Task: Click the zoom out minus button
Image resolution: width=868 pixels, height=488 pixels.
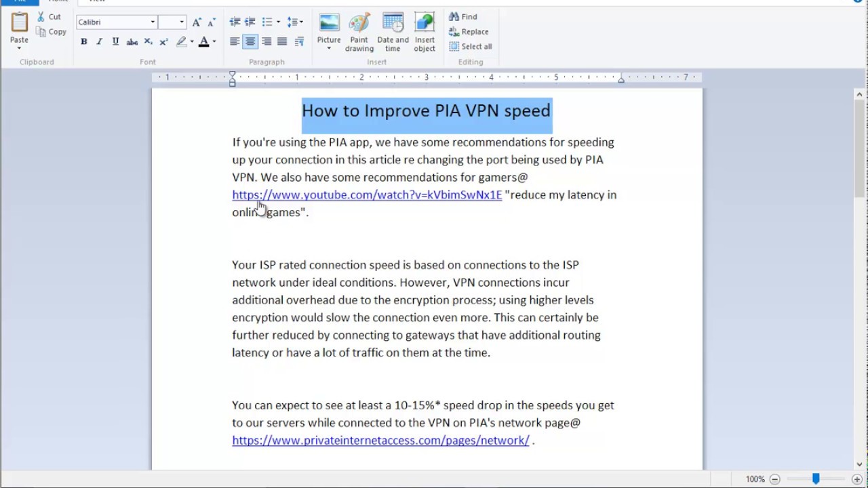Action: [775, 479]
